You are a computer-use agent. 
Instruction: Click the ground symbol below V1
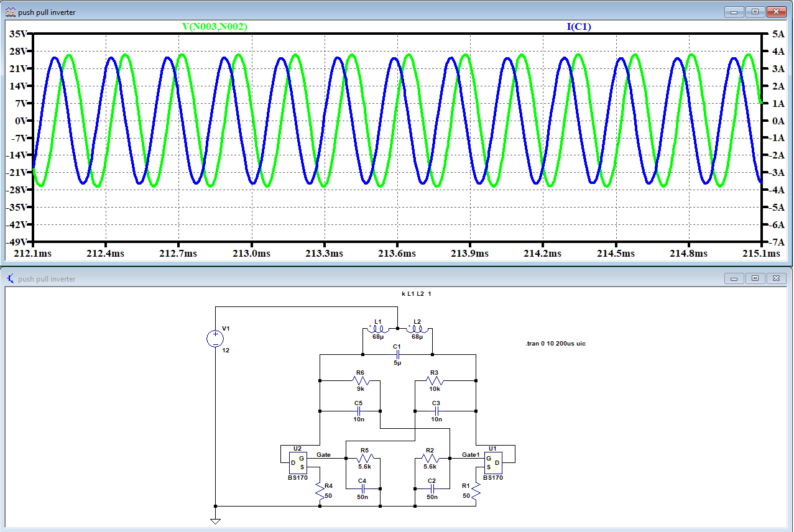(215, 520)
